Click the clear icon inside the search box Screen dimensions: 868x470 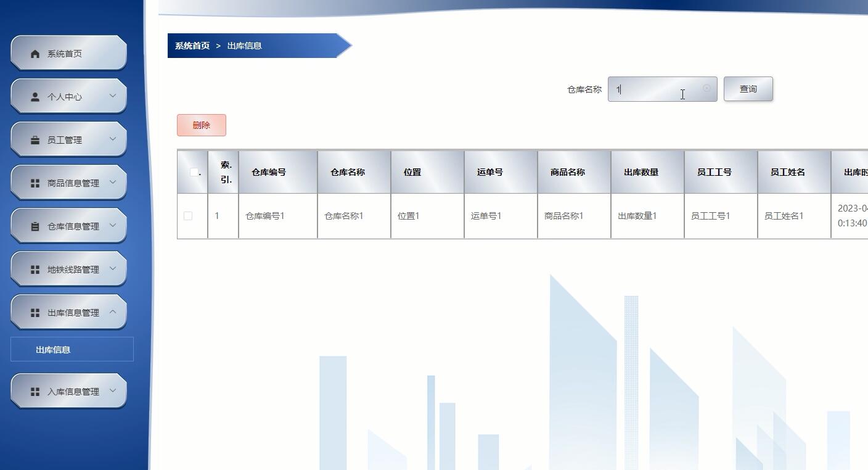pyautogui.click(x=707, y=88)
